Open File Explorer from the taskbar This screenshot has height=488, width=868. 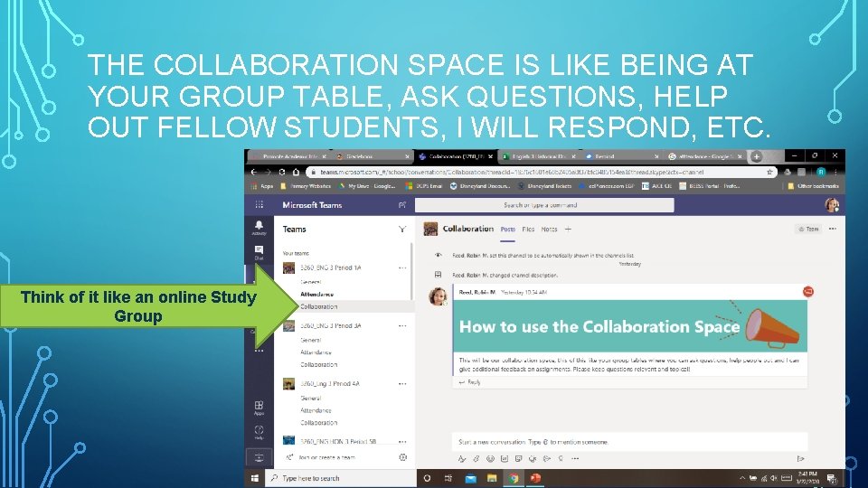pyautogui.click(x=492, y=479)
